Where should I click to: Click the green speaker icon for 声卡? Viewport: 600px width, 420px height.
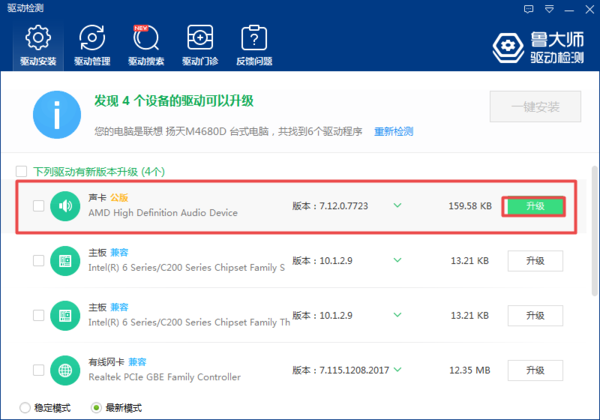tap(65, 207)
